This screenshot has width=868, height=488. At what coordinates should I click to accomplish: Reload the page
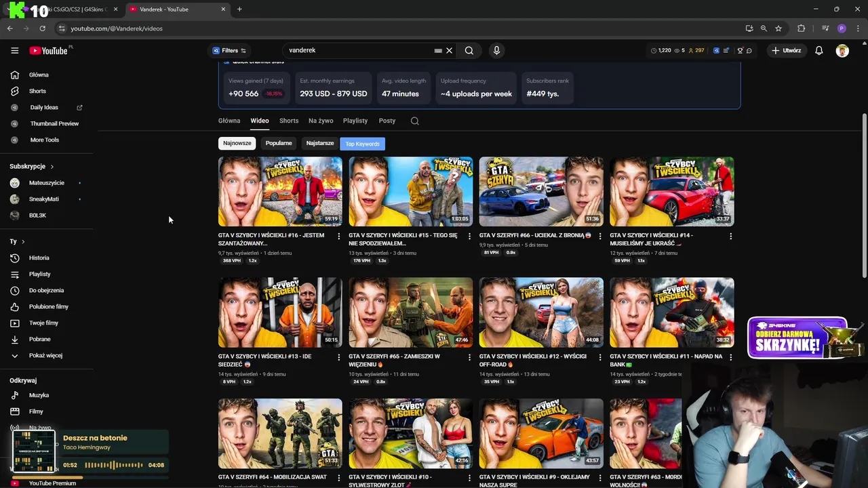tap(42, 28)
